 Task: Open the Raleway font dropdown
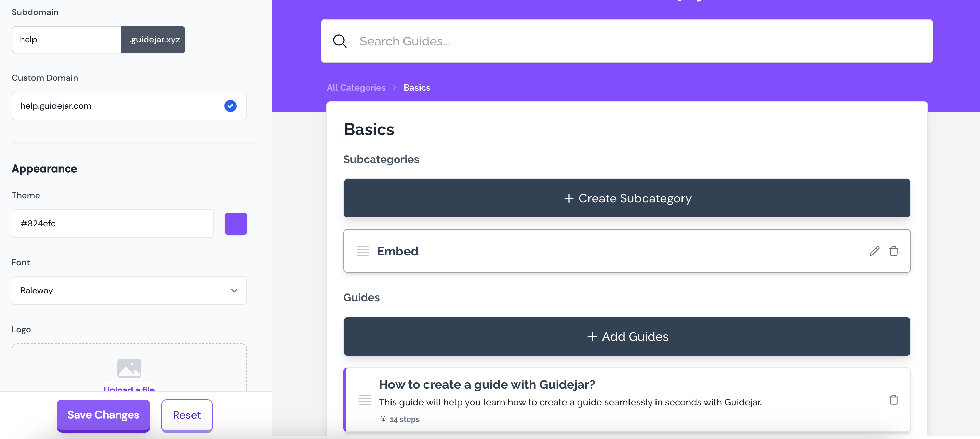129,291
